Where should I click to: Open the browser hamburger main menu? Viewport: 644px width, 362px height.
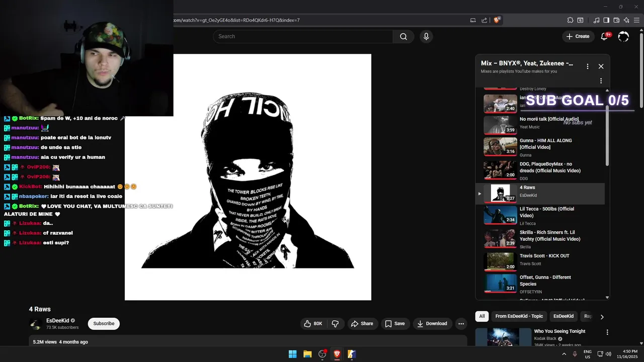click(637, 20)
